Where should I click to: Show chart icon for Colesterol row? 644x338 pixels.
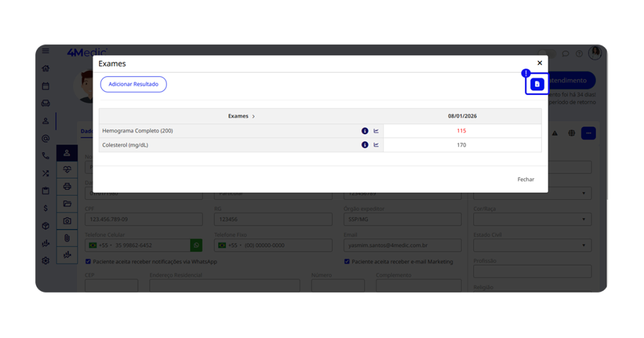[x=376, y=145]
